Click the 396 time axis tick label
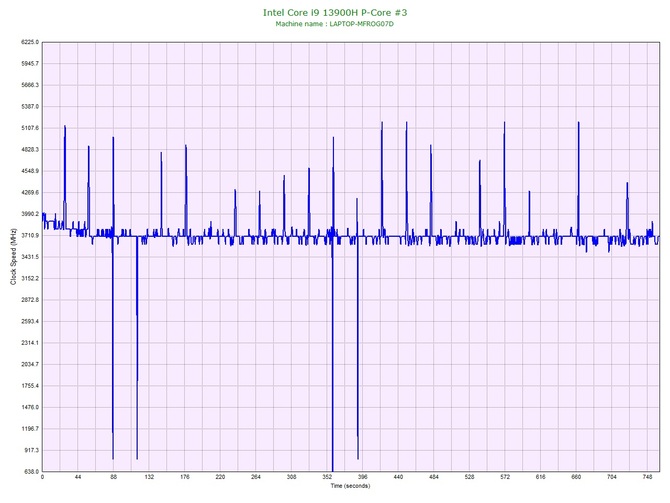The height and width of the screenshot is (503, 670). (362, 477)
